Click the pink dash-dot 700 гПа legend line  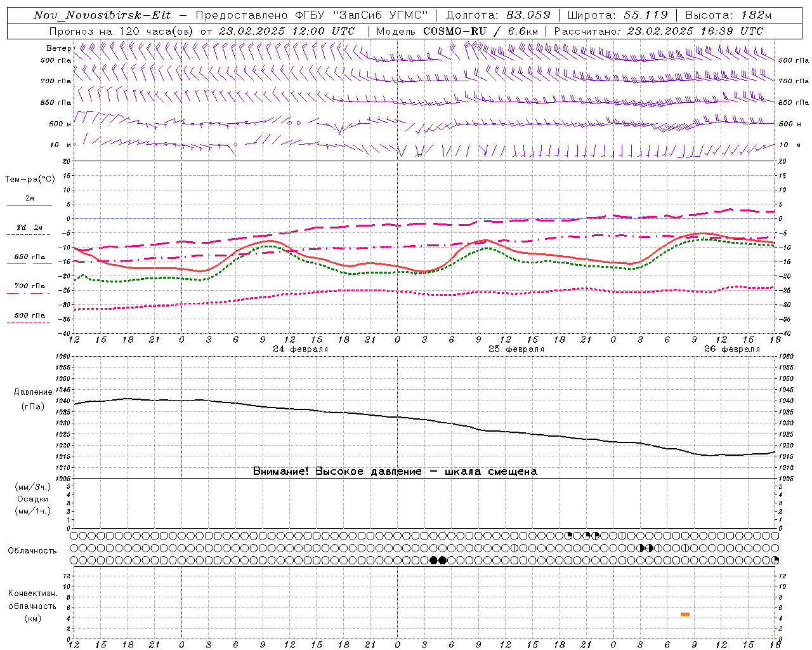[x=29, y=293]
